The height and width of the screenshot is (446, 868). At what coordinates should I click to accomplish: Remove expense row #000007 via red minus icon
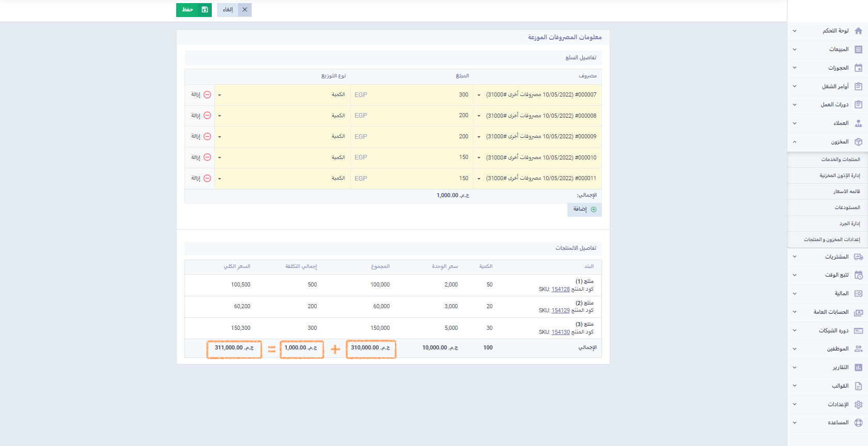click(x=207, y=95)
